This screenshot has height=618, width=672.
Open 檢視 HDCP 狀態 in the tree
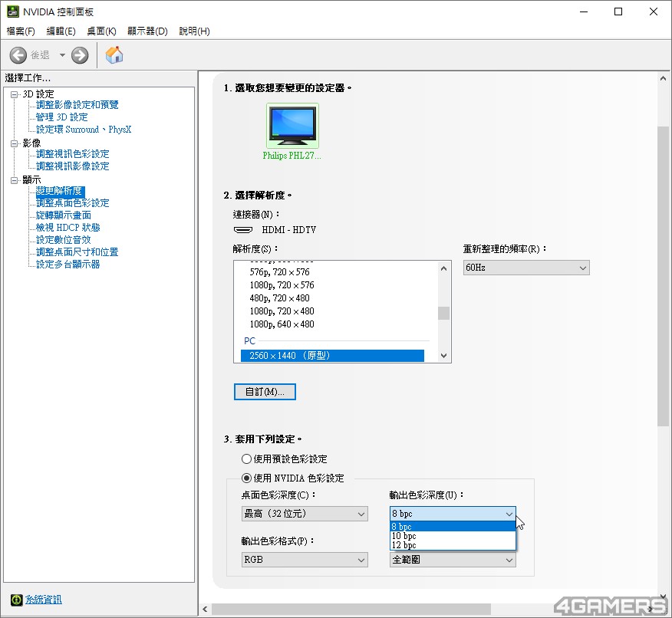click(x=68, y=228)
